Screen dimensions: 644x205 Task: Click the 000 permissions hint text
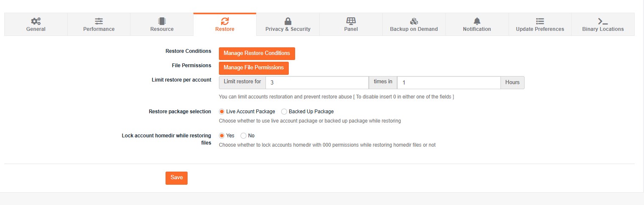tap(327, 145)
